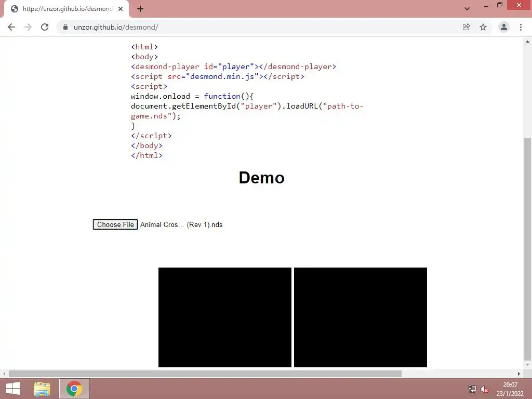Click the window.onload code line
The height and width of the screenshot is (399, 532).
point(192,96)
